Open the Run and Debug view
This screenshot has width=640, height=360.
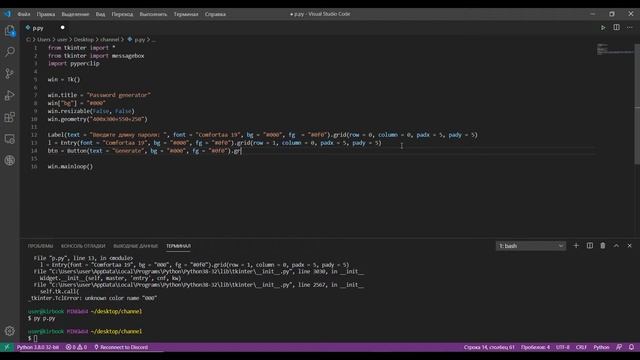point(10,96)
